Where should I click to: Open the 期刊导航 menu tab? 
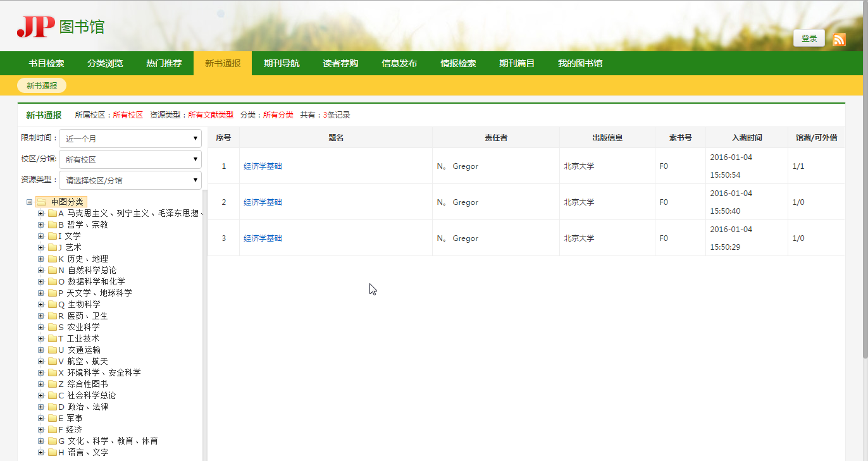coord(282,63)
